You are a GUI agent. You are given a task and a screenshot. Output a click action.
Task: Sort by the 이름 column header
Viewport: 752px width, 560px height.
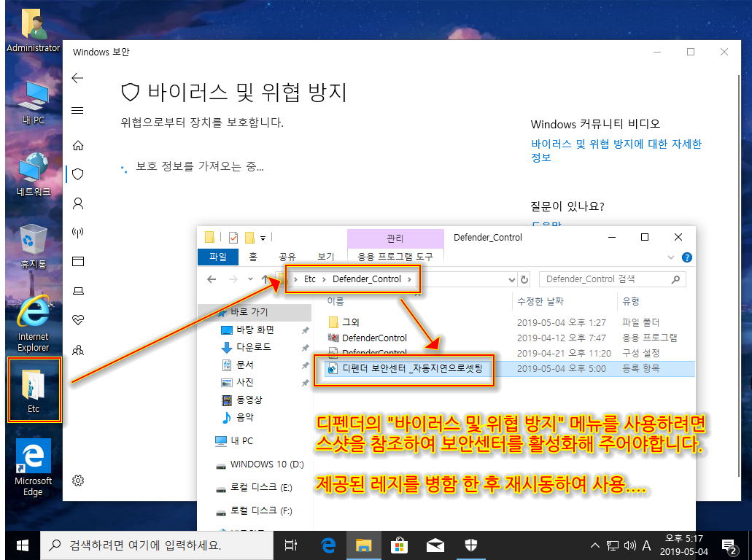336,302
